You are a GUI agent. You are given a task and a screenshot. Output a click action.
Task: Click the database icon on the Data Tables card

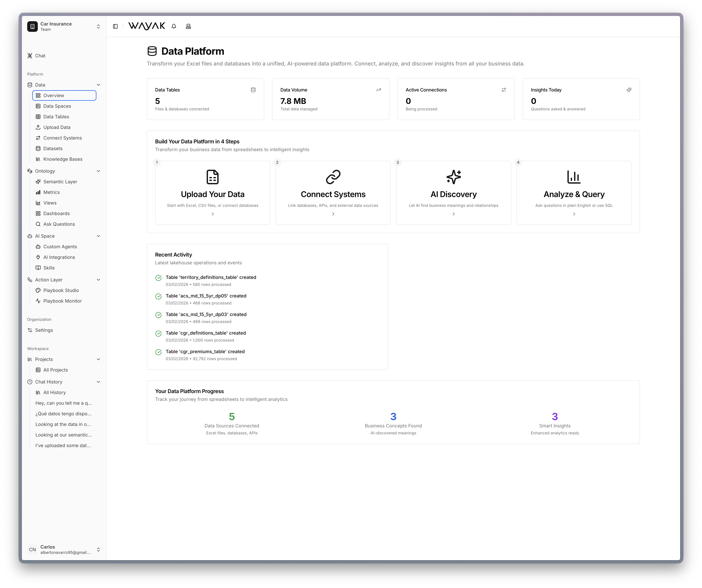pyautogui.click(x=253, y=90)
